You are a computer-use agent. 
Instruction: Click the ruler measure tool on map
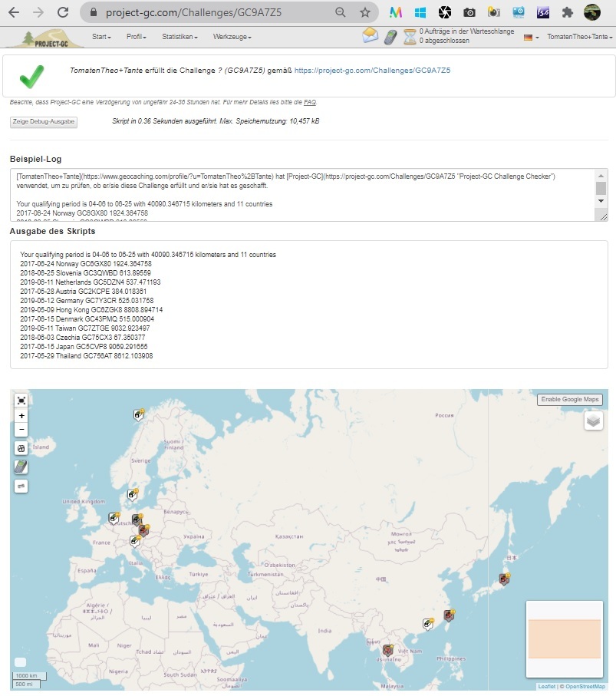pos(21,486)
